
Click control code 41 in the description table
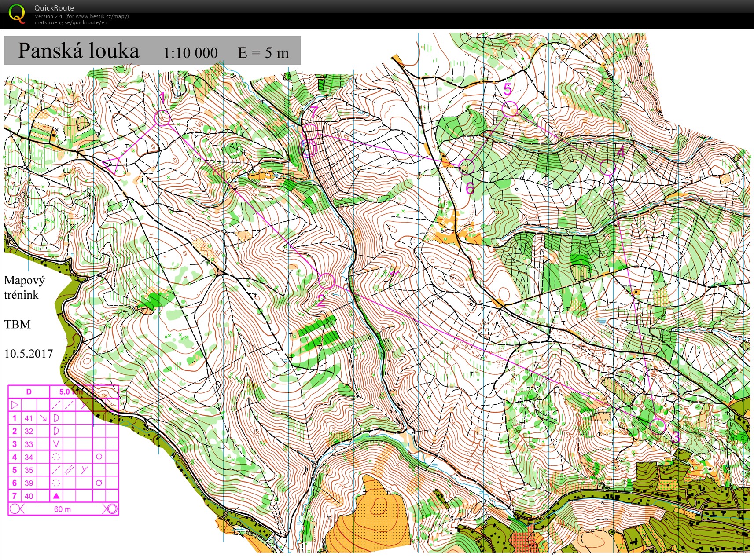pyautogui.click(x=29, y=418)
